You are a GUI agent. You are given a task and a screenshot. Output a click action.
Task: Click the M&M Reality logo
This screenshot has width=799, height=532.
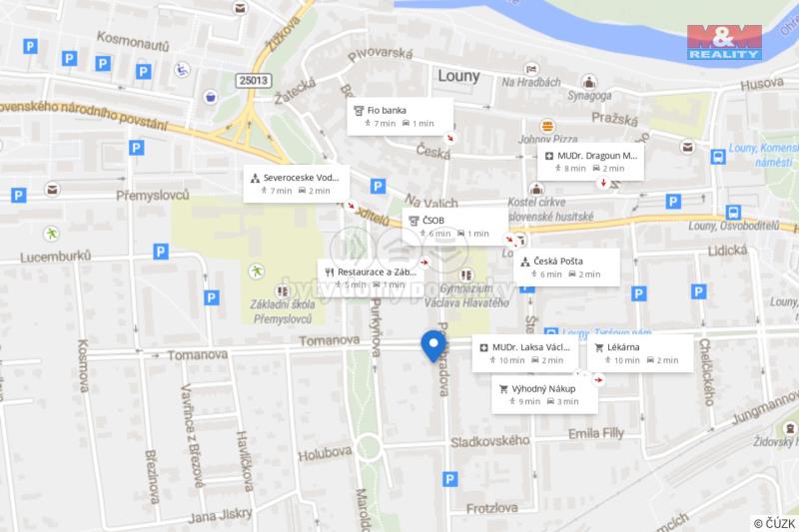[x=724, y=43]
